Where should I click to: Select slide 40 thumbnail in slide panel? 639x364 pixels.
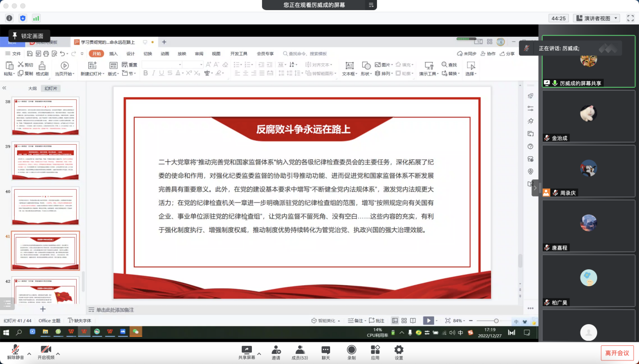pyautogui.click(x=45, y=207)
